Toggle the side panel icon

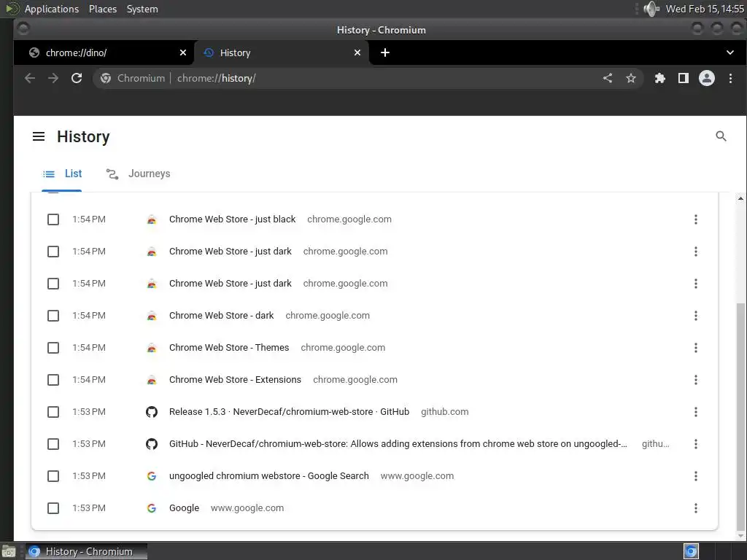click(683, 78)
